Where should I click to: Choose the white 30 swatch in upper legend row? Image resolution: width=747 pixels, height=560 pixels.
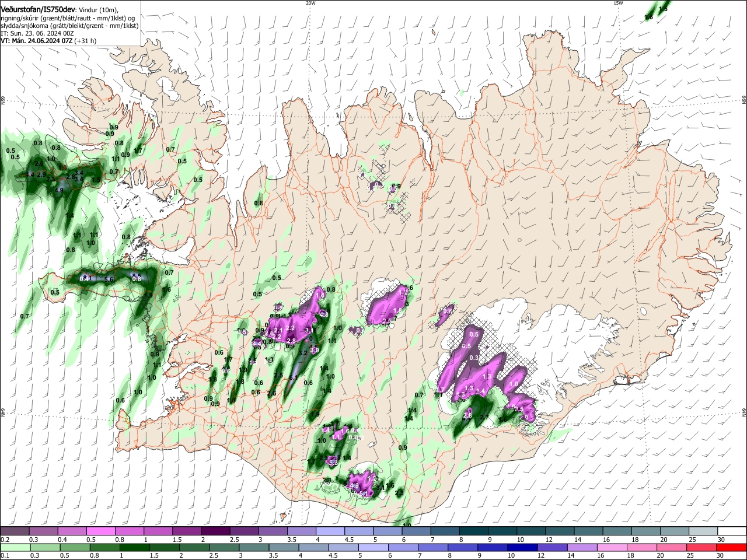point(731,531)
